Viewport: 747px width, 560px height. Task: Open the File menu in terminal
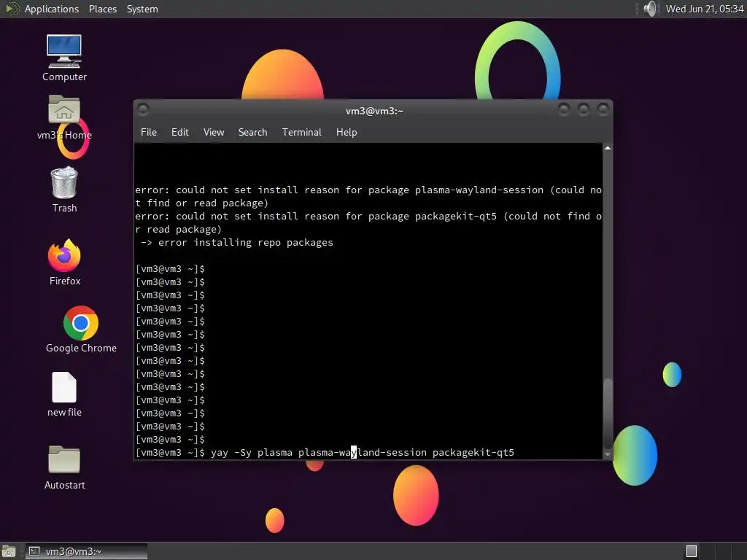(149, 133)
